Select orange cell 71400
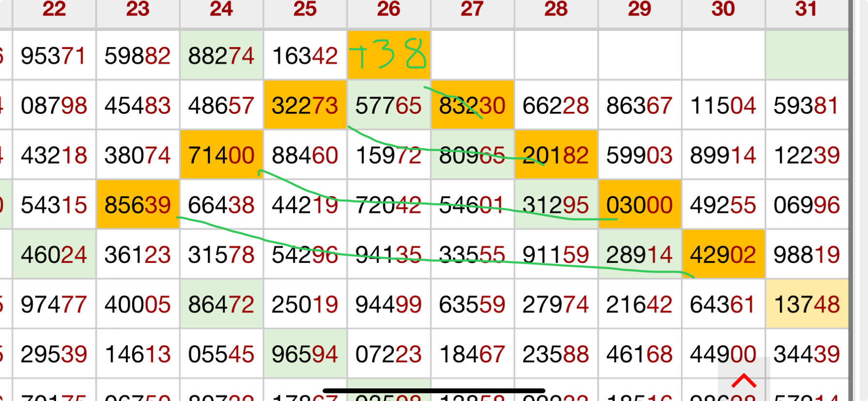Viewport: 868px width, 401px height. click(221, 155)
